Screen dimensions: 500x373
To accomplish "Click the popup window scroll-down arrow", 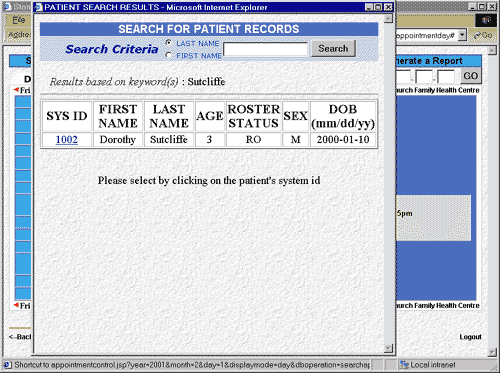I will point(388,348).
